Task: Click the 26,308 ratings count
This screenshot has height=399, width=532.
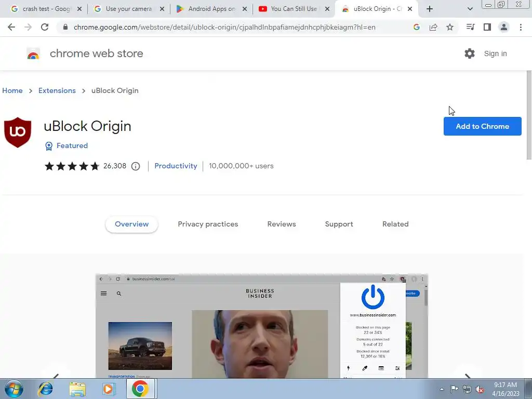Action: (115, 166)
